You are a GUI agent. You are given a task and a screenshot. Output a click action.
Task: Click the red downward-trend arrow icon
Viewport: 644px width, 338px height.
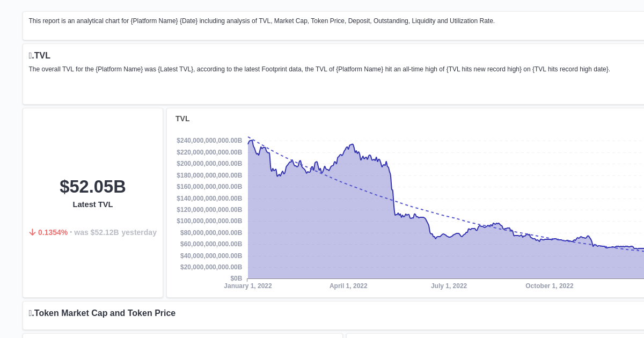coord(33,232)
